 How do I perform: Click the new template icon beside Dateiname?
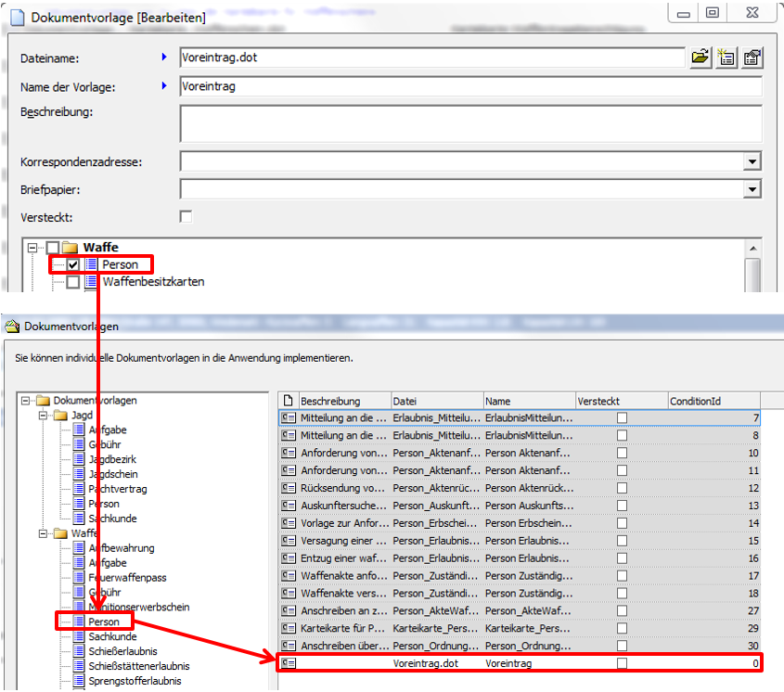coord(726,58)
